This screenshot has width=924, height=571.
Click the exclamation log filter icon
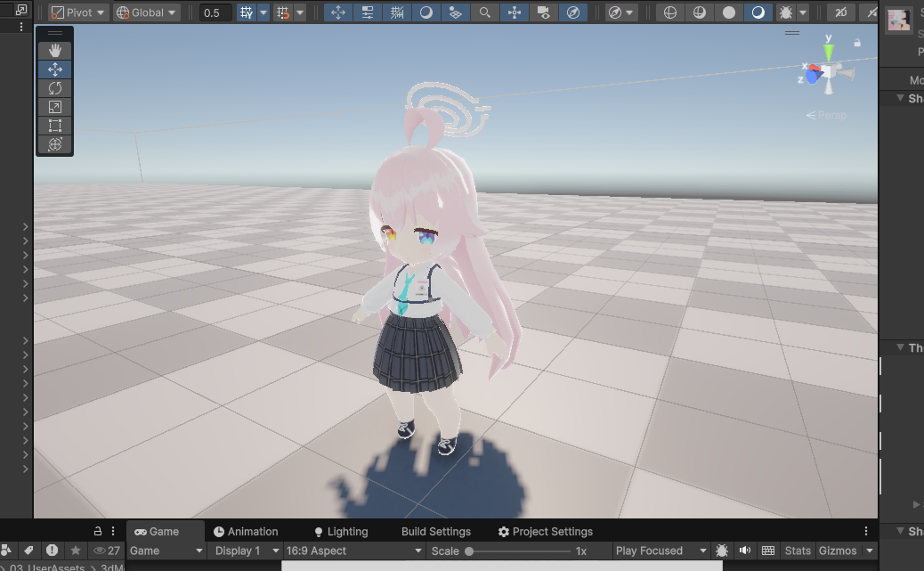point(52,551)
